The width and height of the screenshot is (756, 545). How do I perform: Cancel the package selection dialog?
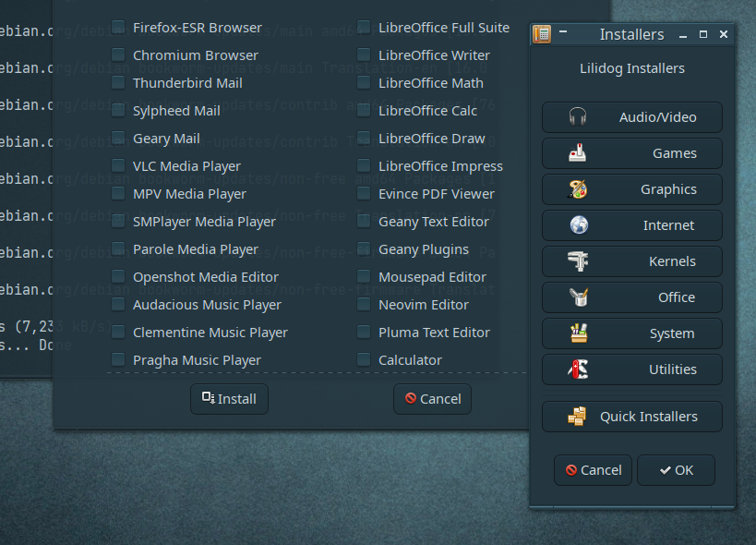[x=432, y=399]
